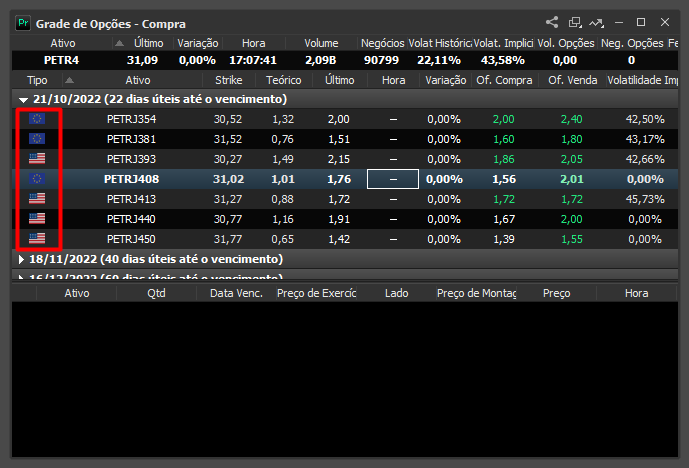
Task: Click the 2,00 bid price of PETRJ354
Action: coord(504,119)
